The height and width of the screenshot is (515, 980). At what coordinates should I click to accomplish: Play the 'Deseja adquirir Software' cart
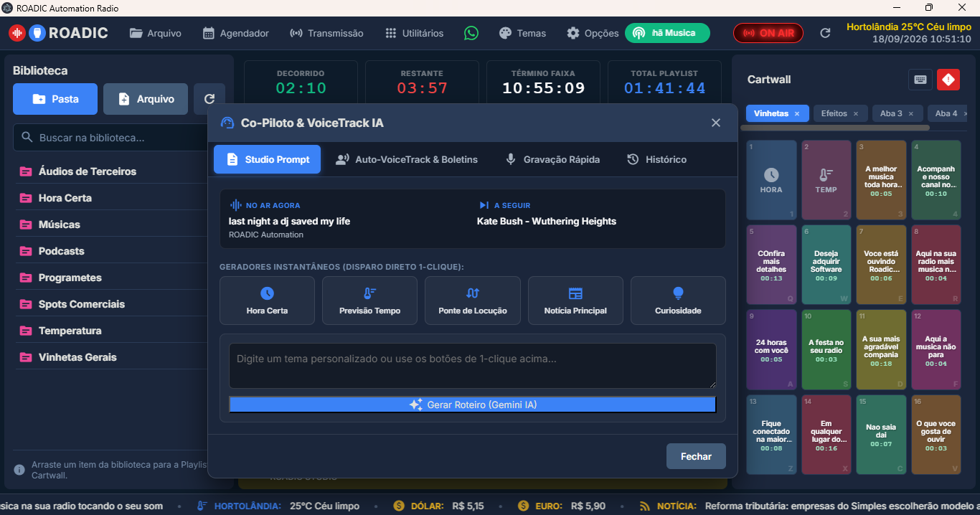pos(826,265)
